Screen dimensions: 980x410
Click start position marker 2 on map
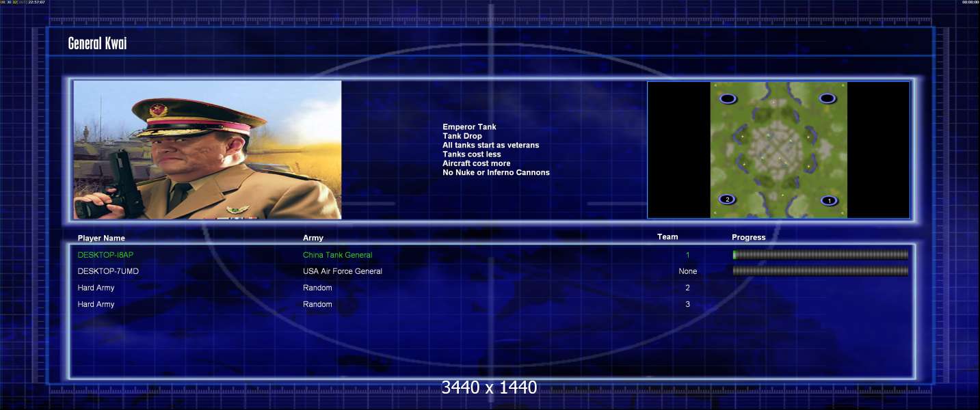coord(728,200)
